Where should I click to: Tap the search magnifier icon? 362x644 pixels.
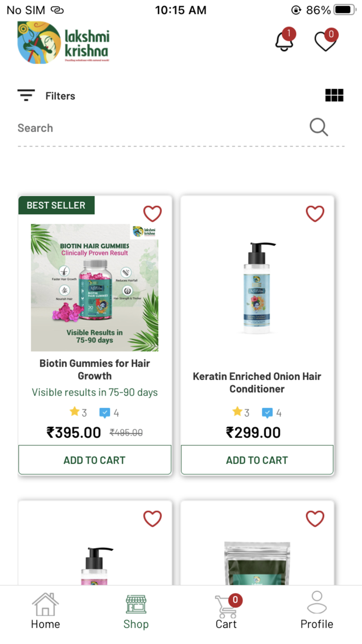(x=319, y=127)
